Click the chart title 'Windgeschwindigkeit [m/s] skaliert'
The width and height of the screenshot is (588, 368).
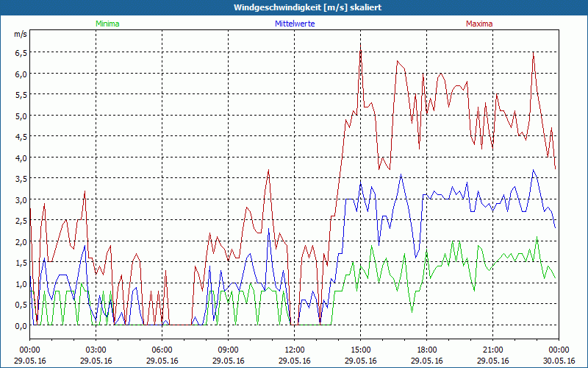click(x=307, y=7)
